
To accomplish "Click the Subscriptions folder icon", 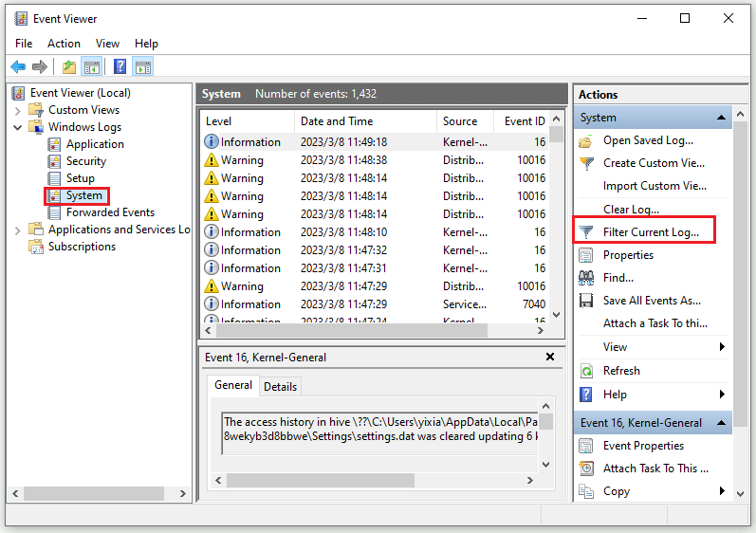I will (x=36, y=247).
